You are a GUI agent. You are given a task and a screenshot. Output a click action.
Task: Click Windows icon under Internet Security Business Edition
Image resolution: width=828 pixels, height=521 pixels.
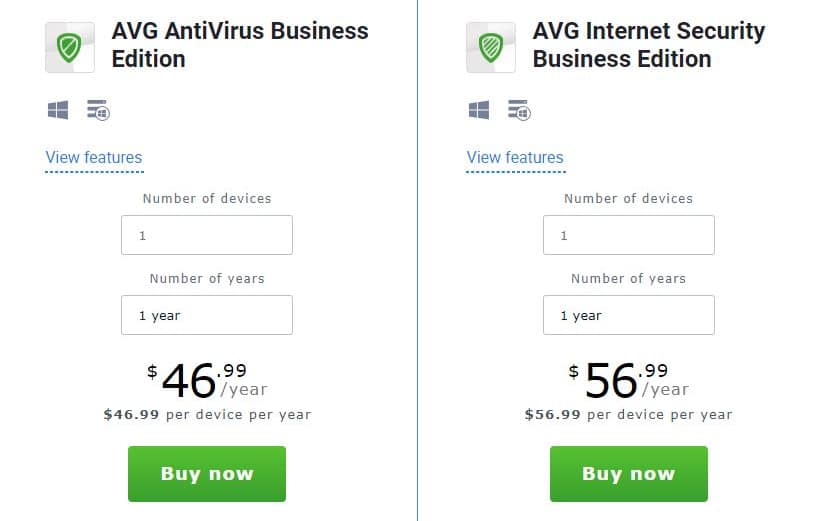click(x=478, y=110)
